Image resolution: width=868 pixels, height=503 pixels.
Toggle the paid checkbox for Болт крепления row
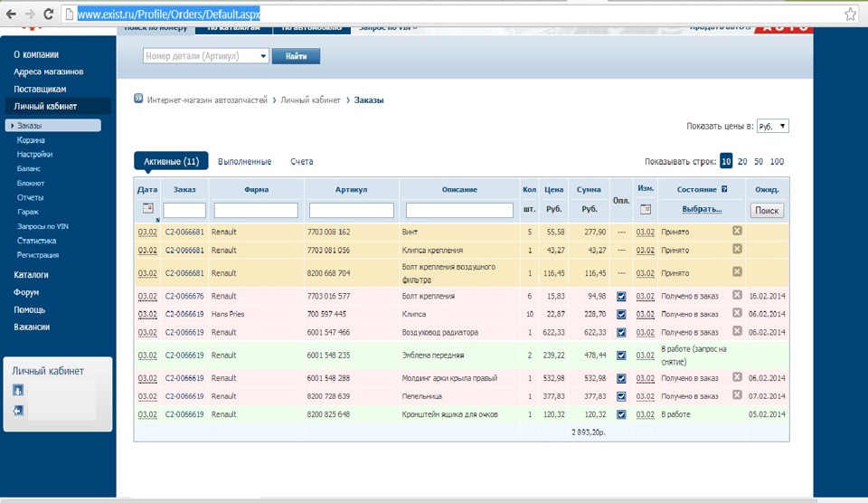pos(621,296)
